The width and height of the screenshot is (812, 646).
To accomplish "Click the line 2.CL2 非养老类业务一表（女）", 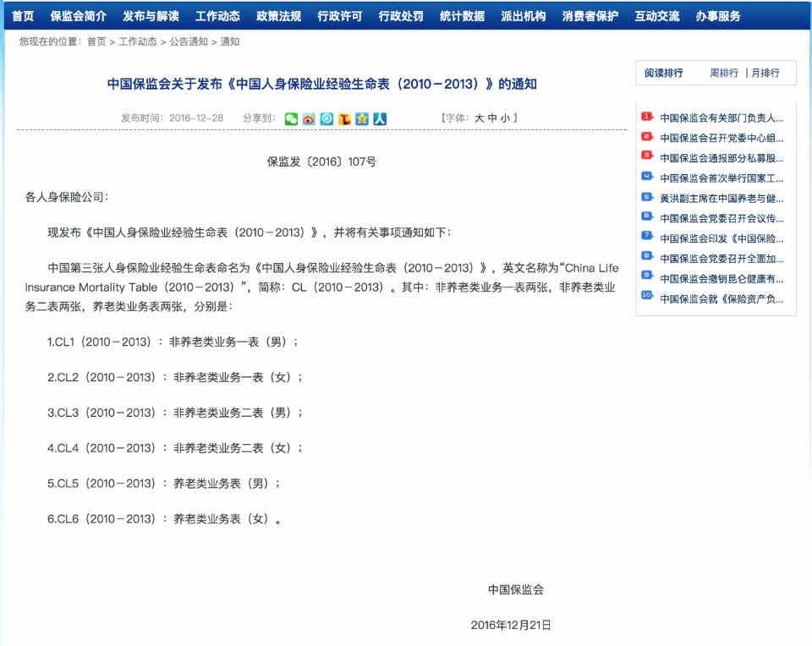I will [x=175, y=377].
